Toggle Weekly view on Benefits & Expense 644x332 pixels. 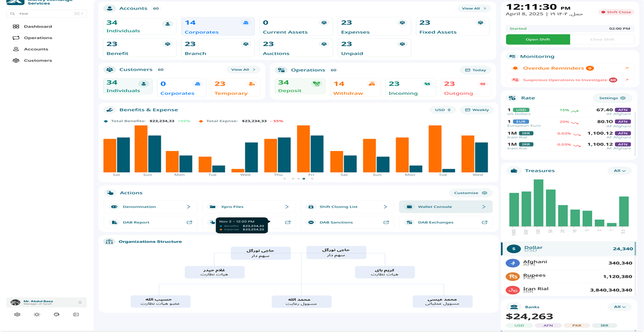click(x=476, y=110)
